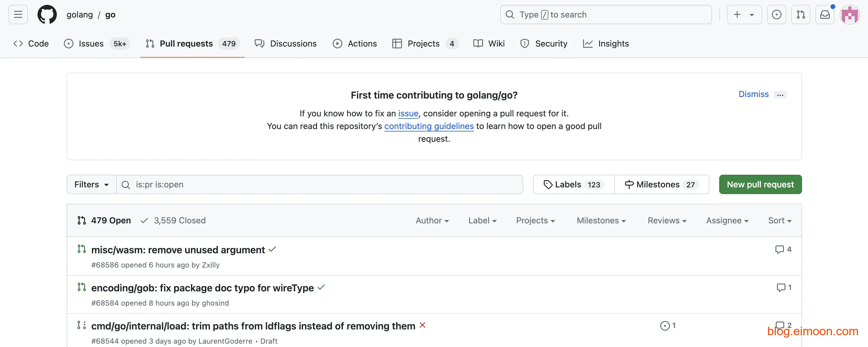The width and height of the screenshot is (868, 347).
Task: Click the linked issue icon on cmd/go PR
Action: click(x=664, y=326)
